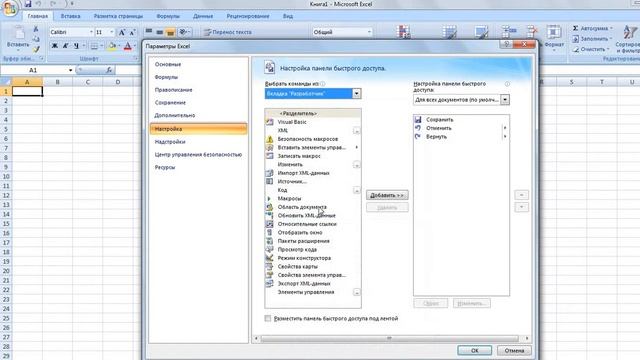Image resolution: width=640 pixels, height=360 pixels.
Task: Toggle Italic formatting in ribbon
Action: (x=65, y=46)
